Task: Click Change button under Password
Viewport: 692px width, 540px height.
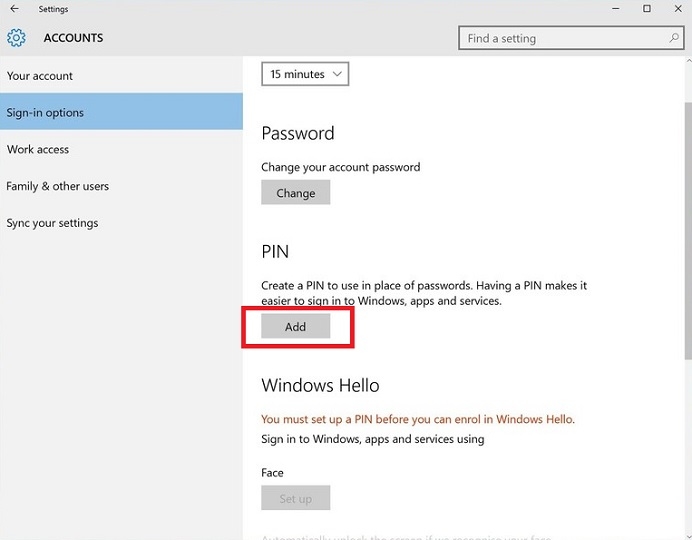Action: pyautogui.click(x=295, y=192)
